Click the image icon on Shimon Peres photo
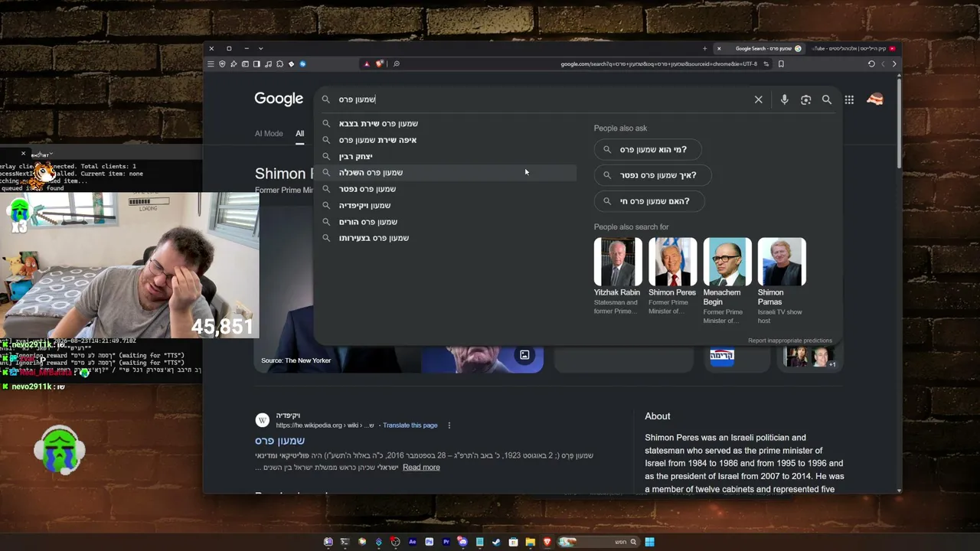The height and width of the screenshot is (551, 980). point(524,355)
